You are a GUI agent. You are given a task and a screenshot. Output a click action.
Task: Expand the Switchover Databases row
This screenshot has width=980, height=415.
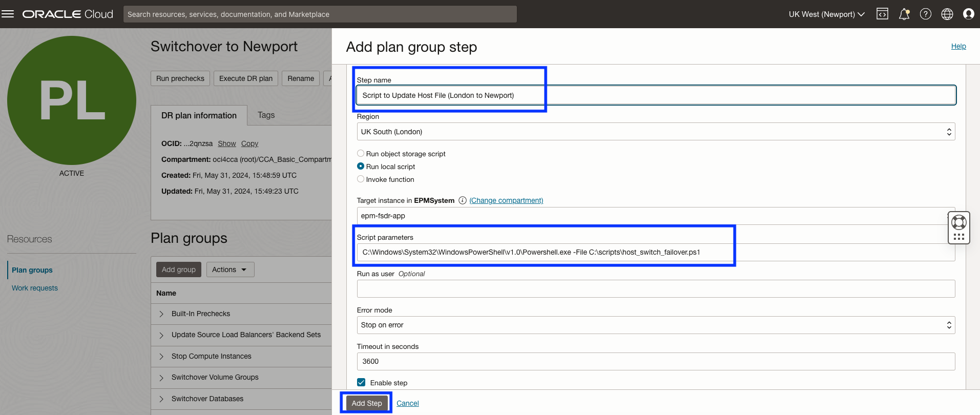[161, 399]
